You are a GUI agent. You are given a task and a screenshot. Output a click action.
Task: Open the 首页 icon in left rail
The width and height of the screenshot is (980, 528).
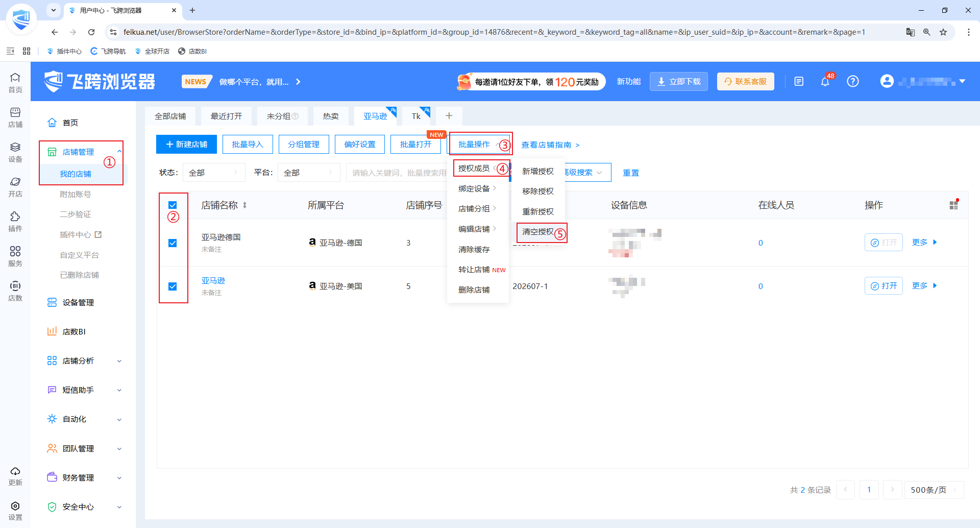(x=15, y=82)
